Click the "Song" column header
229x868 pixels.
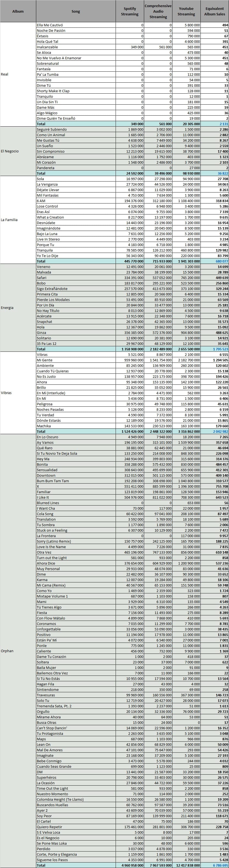pos(76,11)
